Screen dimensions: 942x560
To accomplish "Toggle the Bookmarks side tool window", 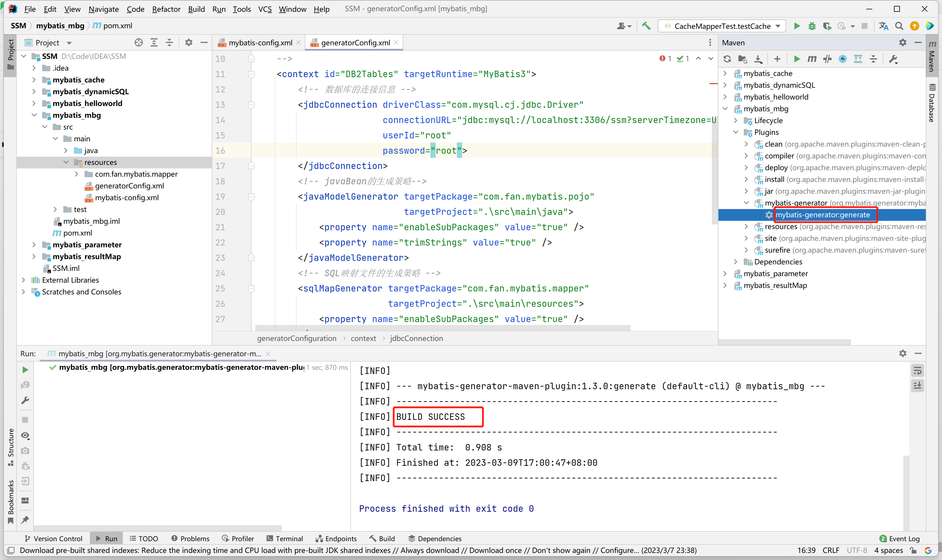I will click(x=11, y=502).
